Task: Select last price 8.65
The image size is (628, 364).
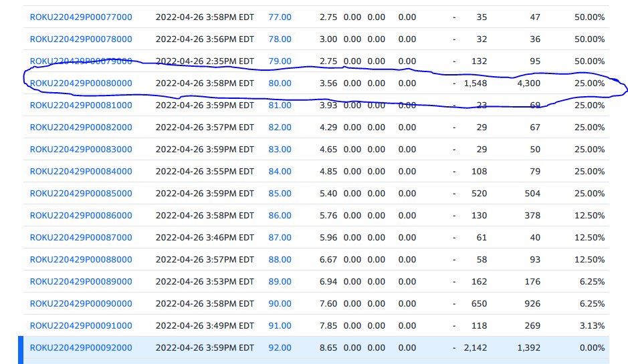Action: pos(328,347)
